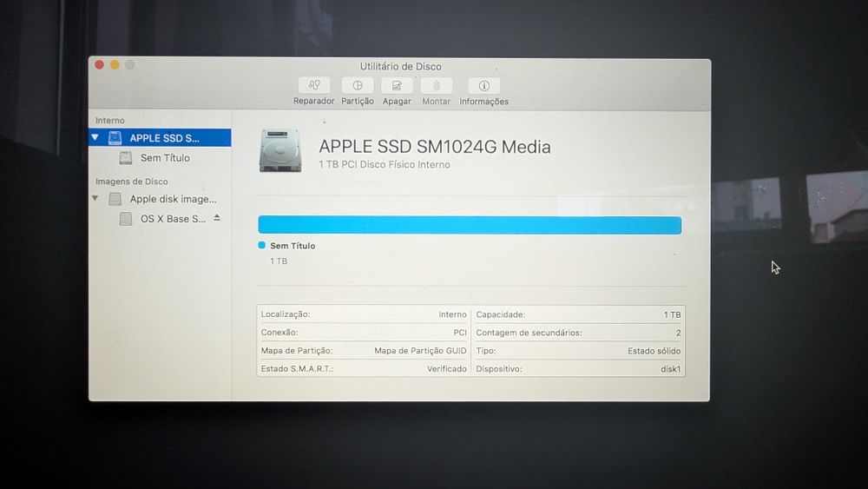The height and width of the screenshot is (489, 868).
Task: Click the disk1 device value
Action: [670, 369]
